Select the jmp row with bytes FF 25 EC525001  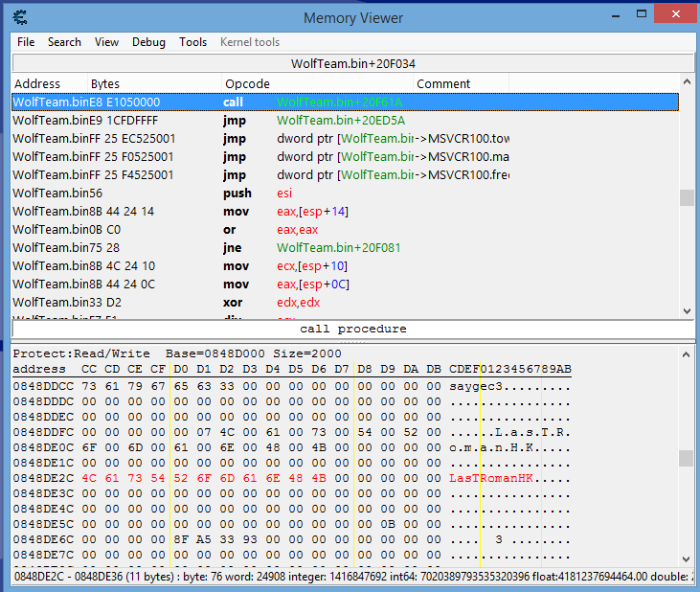[345, 138]
